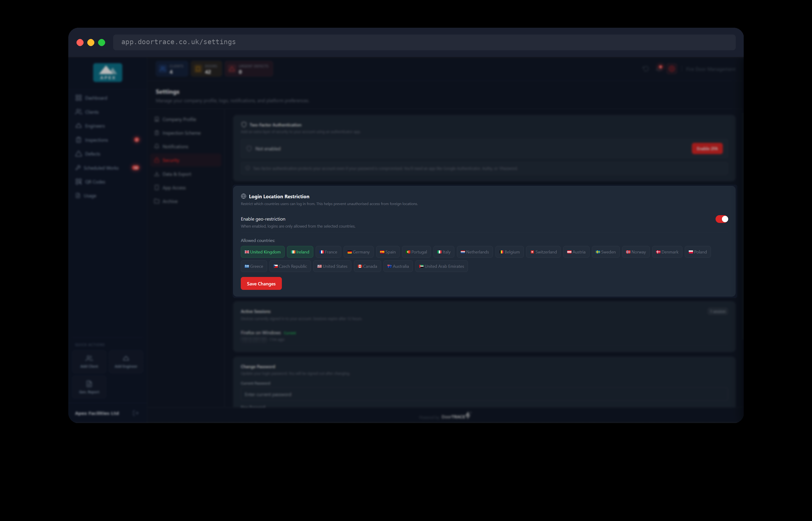Pick Poland from the country chips
Image resolution: width=812 pixels, height=521 pixels.
point(698,252)
